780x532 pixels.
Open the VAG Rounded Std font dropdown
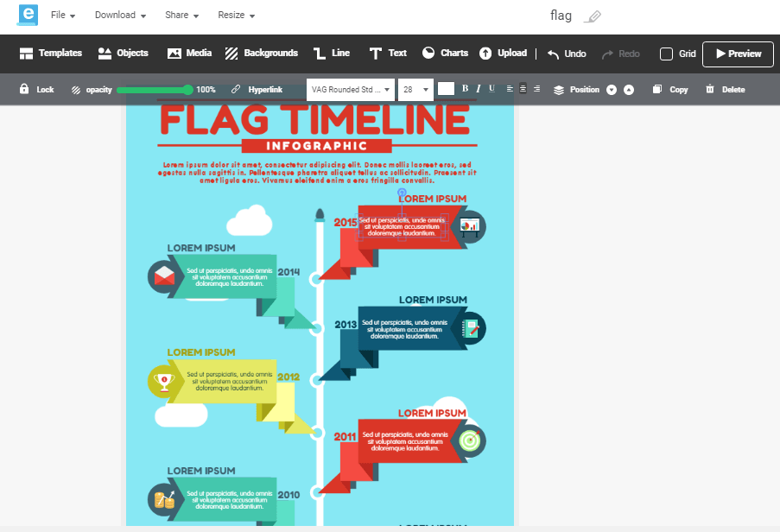pos(352,89)
